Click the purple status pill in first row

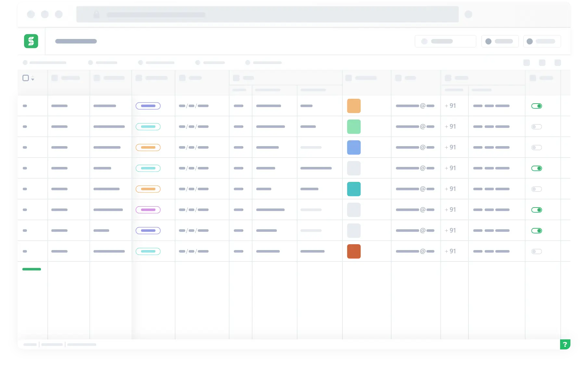coord(148,106)
